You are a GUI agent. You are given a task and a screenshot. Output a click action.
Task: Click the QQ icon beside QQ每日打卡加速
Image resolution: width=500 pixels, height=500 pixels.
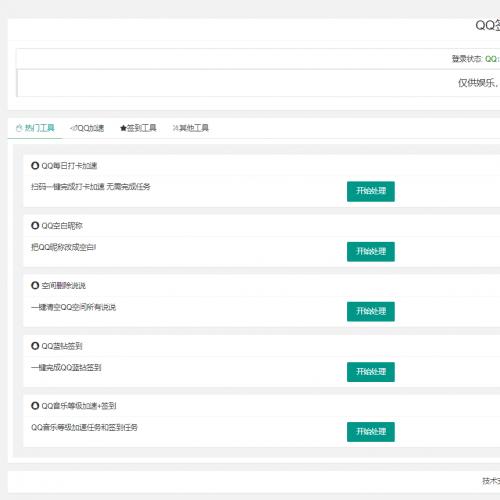point(35,166)
